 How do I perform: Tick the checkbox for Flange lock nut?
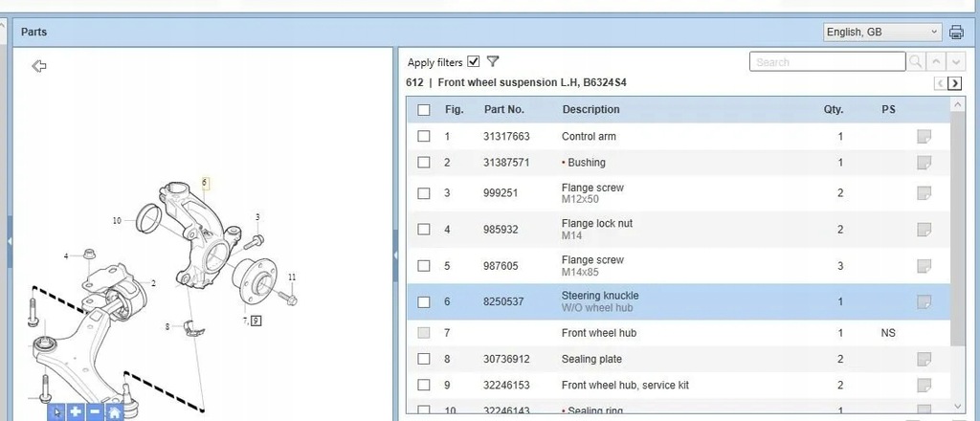coord(424,230)
